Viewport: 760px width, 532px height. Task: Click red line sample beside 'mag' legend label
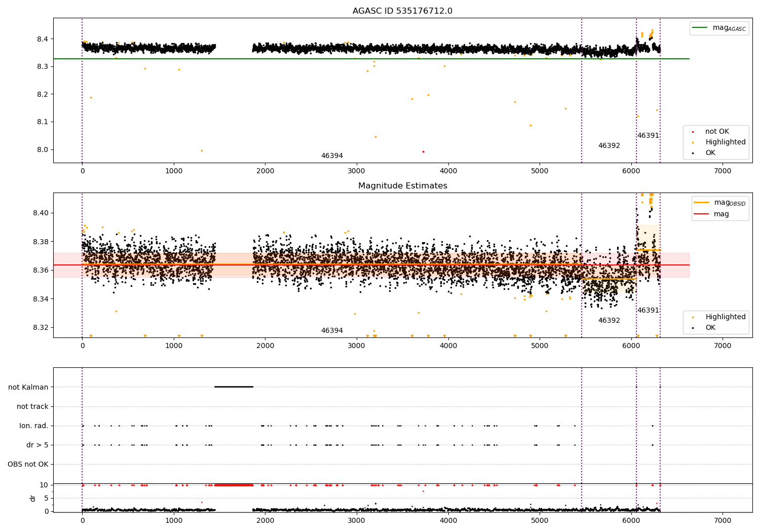pos(702,214)
